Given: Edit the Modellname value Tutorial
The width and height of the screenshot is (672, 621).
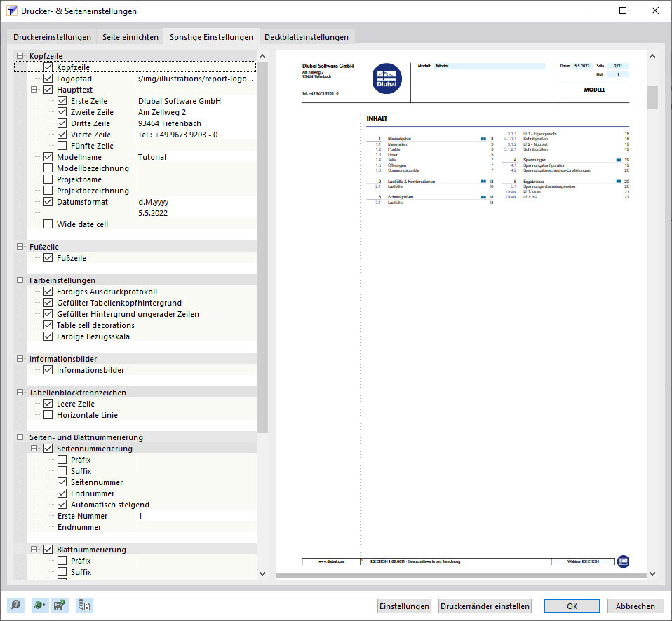Looking at the screenshot, I should [196, 157].
